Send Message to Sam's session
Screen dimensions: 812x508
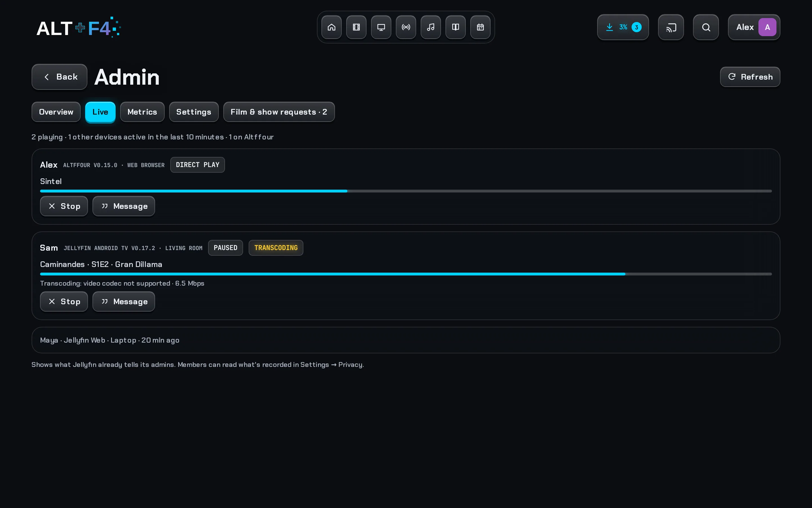pos(123,301)
